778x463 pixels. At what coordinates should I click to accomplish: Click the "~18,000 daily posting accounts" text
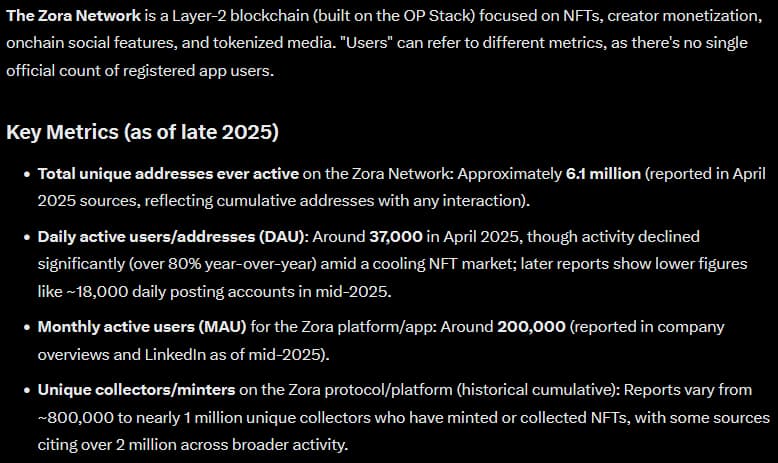tap(164, 289)
